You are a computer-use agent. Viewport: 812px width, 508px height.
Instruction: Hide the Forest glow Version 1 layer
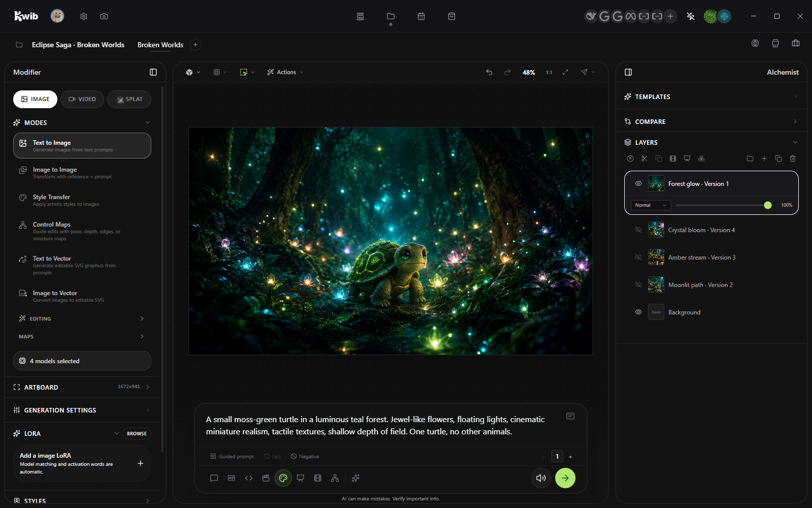(x=638, y=183)
